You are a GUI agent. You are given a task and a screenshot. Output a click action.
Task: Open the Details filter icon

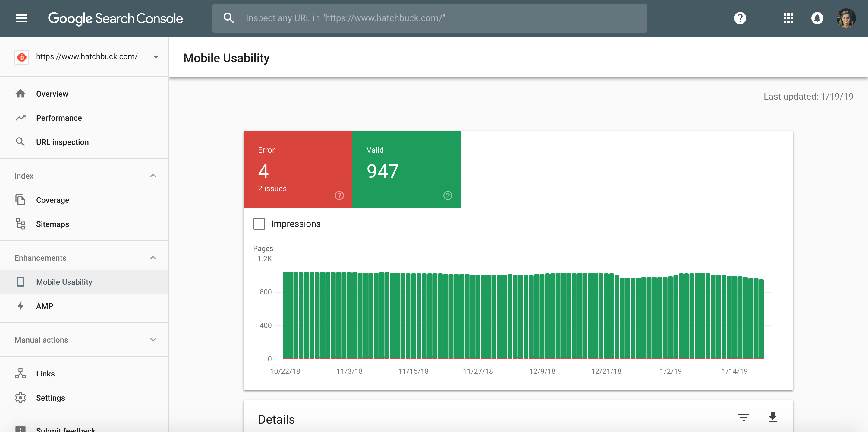(x=744, y=418)
